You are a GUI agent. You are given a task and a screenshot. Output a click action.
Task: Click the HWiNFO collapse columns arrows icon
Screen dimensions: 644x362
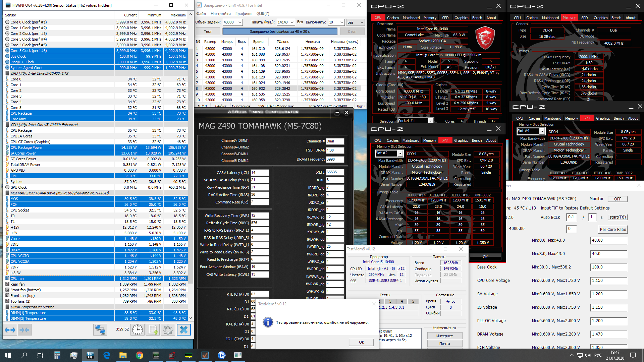click(24, 330)
